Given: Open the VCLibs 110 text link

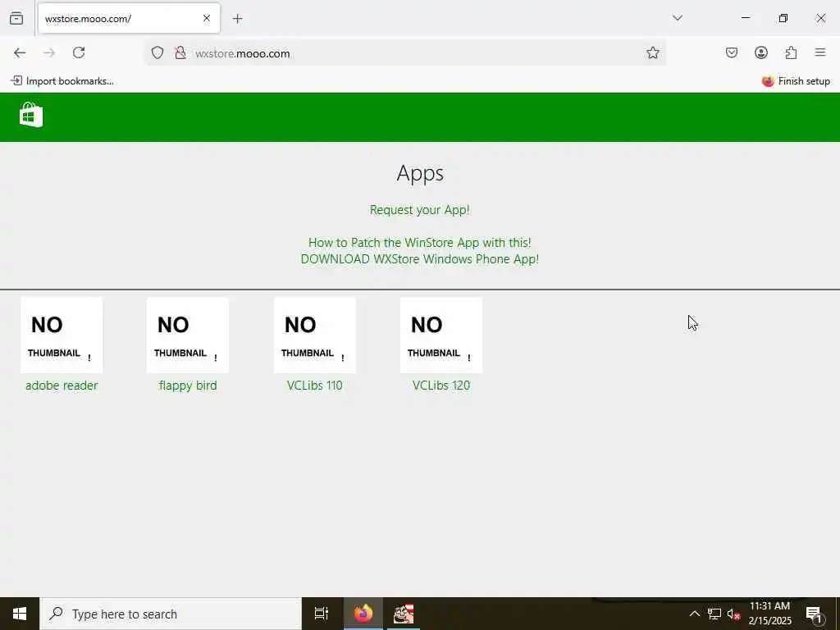Looking at the screenshot, I should 315,386.
